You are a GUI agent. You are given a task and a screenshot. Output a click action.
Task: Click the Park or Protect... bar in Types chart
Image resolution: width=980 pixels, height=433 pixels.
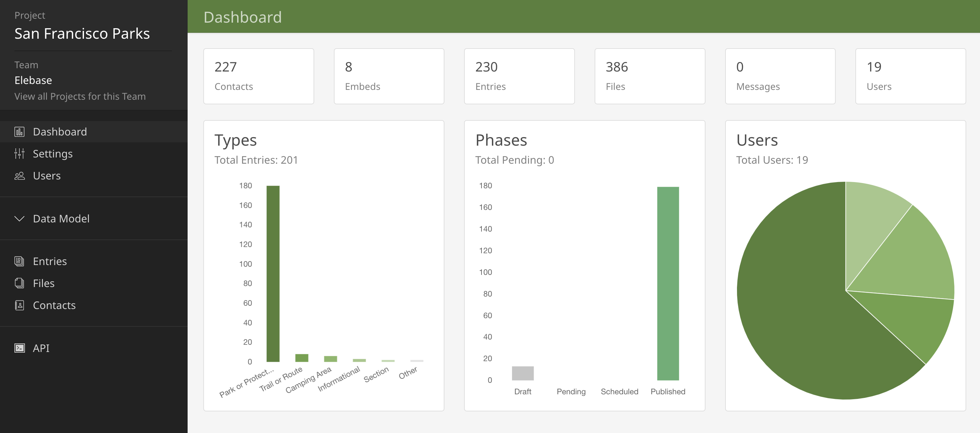[x=273, y=274]
